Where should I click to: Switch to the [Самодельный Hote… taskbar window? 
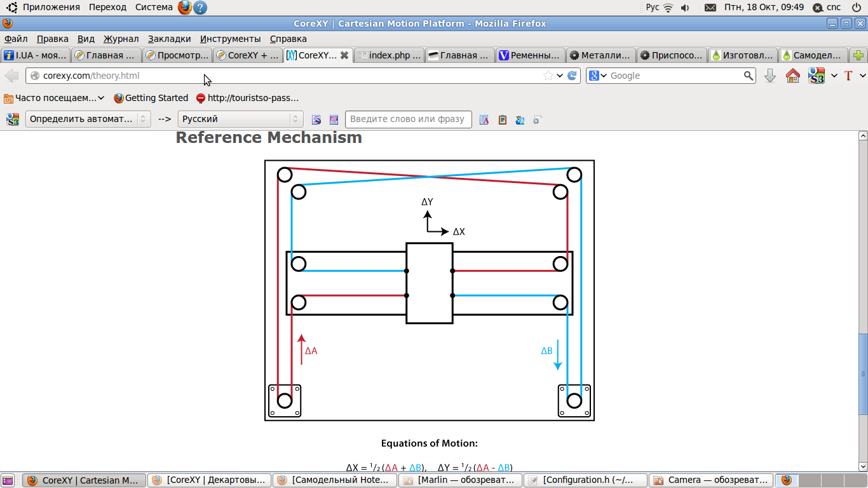(x=335, y=480)
